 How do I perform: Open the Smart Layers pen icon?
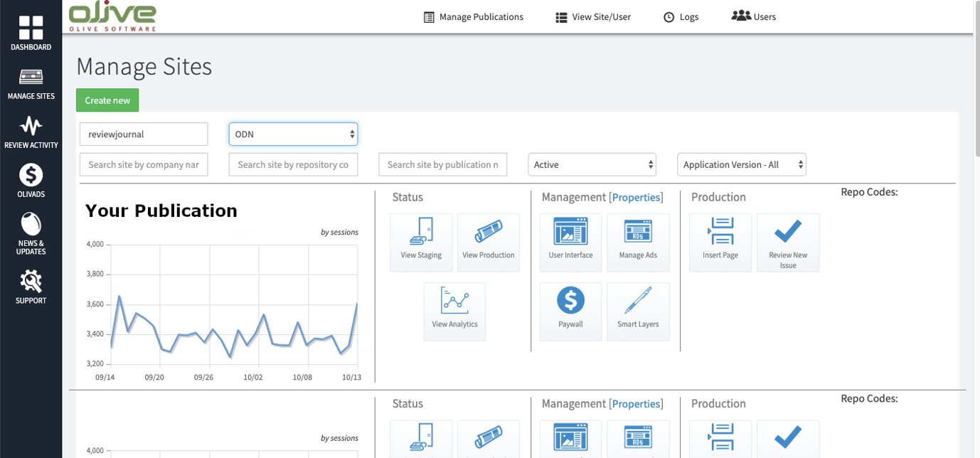(x=638, y=311)
